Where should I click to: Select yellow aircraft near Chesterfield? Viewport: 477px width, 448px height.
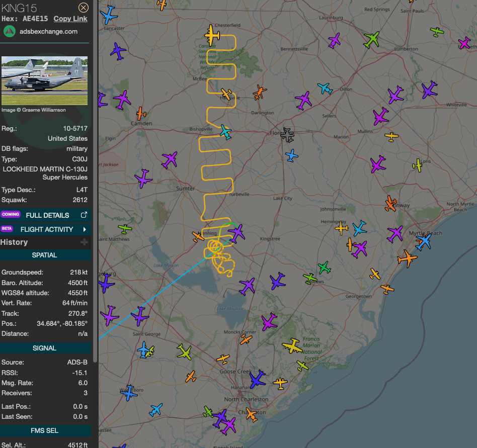(x=213, y=35)
